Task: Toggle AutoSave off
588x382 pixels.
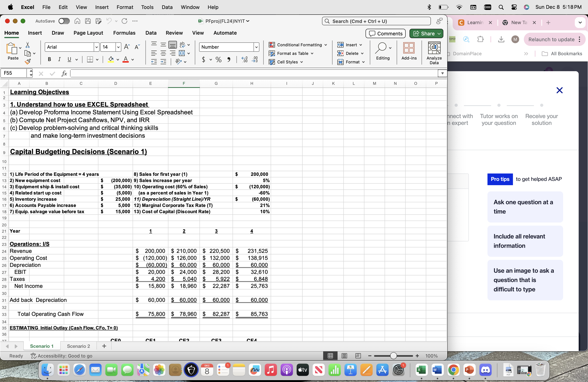Action: point(64,21)
